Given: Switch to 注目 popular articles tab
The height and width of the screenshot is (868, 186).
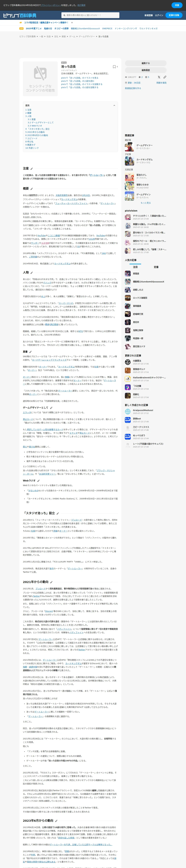Looking at the screenshot, I should 135,267.
